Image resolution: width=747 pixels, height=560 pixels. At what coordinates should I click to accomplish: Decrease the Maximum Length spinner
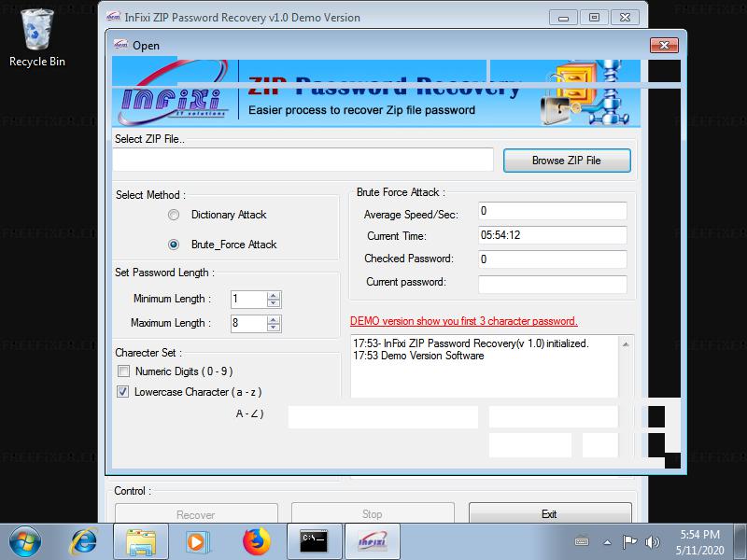[x=274, y=328]
